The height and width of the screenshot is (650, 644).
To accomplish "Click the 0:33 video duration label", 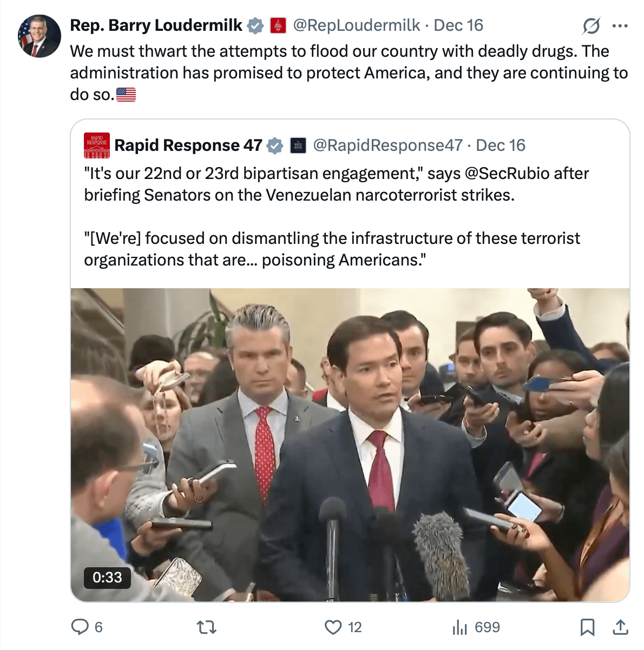I will (x=107, y=578).
